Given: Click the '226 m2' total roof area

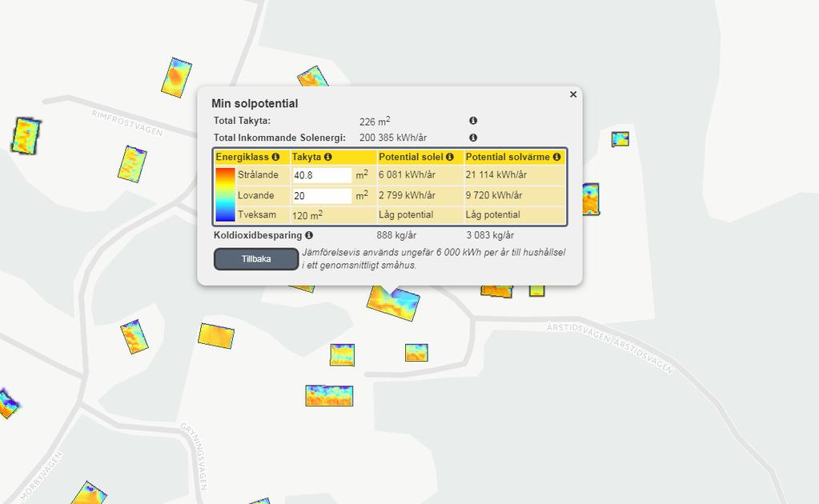Looking at the screenshot, I should point(375,121).
